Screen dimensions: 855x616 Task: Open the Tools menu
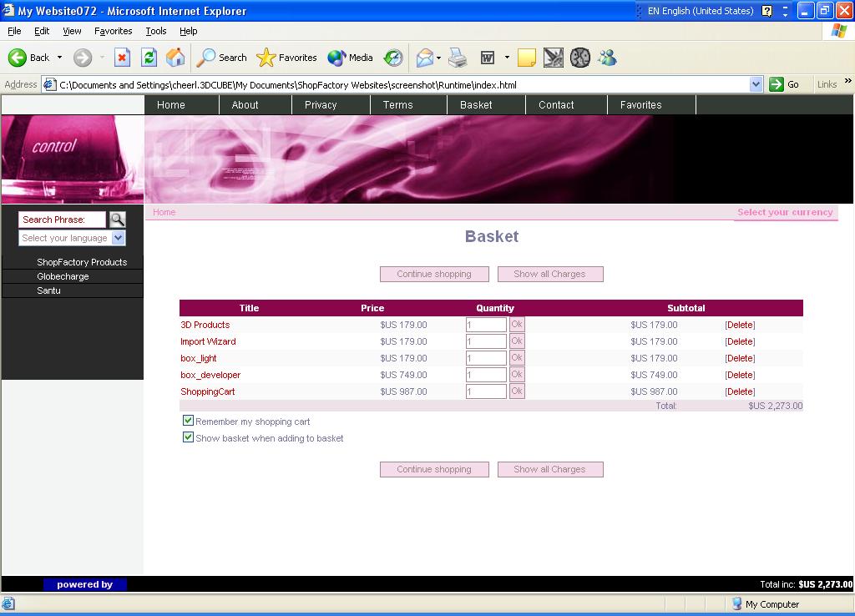tap(155, 31)
